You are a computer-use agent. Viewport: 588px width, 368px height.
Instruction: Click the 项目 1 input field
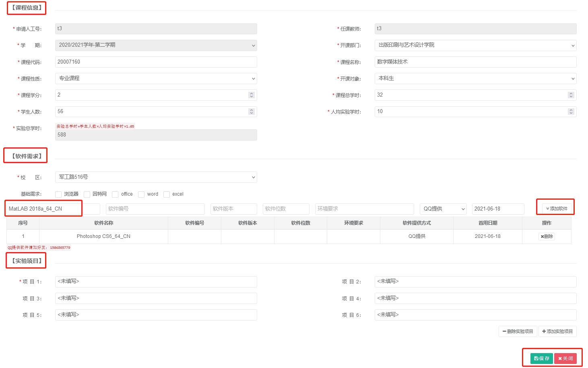[x=156, y=282]
